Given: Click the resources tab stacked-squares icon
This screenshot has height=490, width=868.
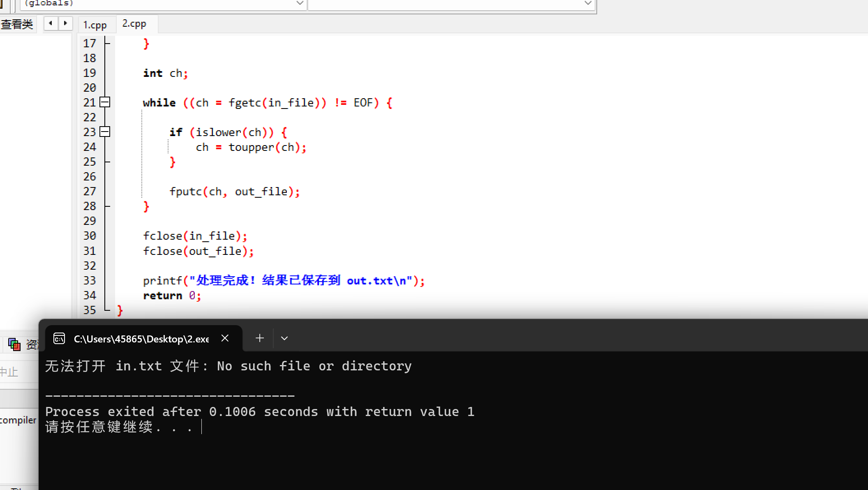Looking at the screenshot, I should 14,344.
